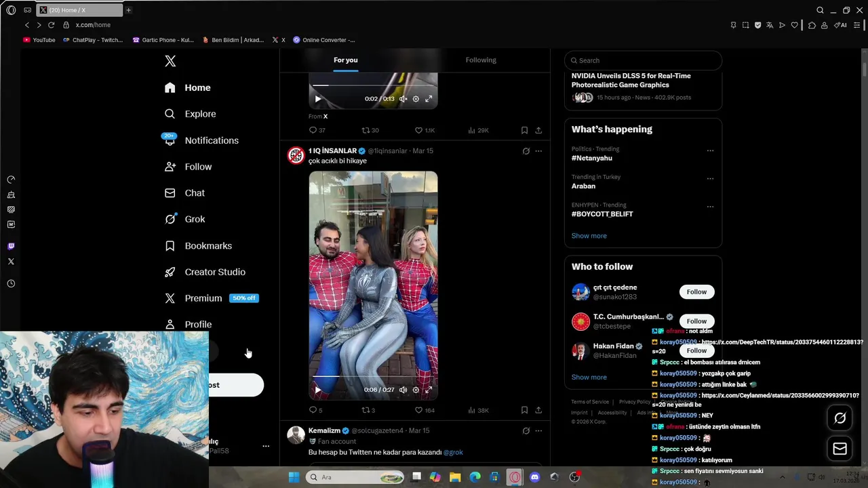868x488 pixels.
Task: Open the Araban trending topic
Action: point(583,186)
